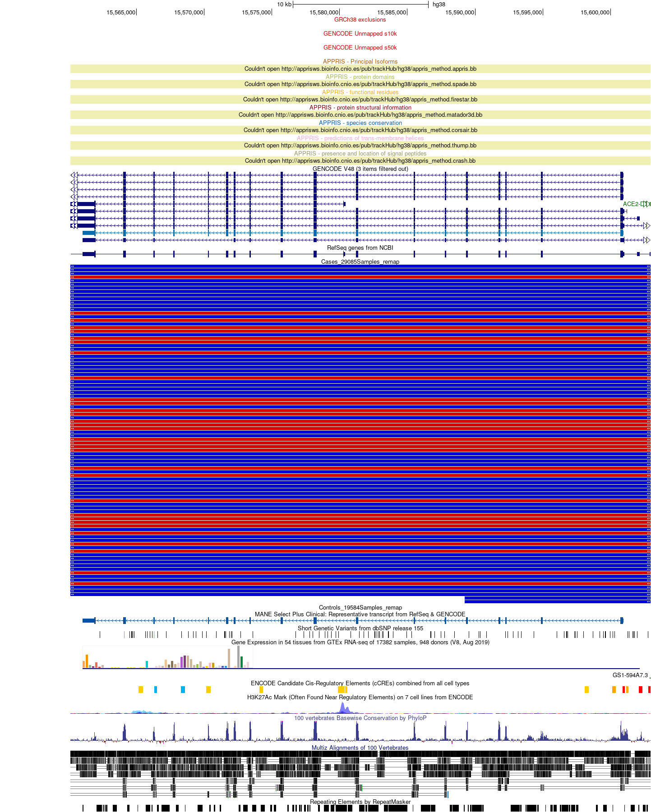This screenshot has width=651, height=812.
Task: Click the hg38 assembly label
Action: pyautogui.click(x=439, y=5)
